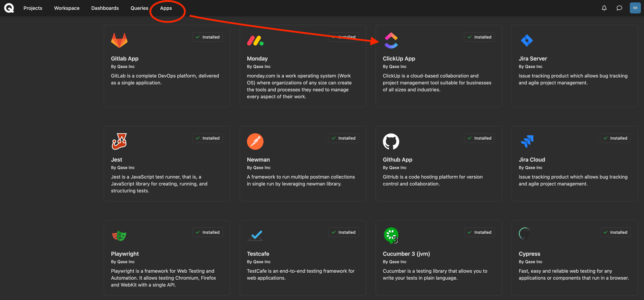Click the Monday 'work operating system' description
This screenshot has height=300, width=644.
point(299,86)
